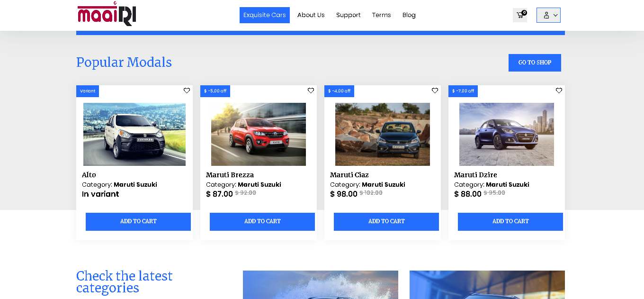
Task: Open the user account dropdown
Action: tap(548, 15)
